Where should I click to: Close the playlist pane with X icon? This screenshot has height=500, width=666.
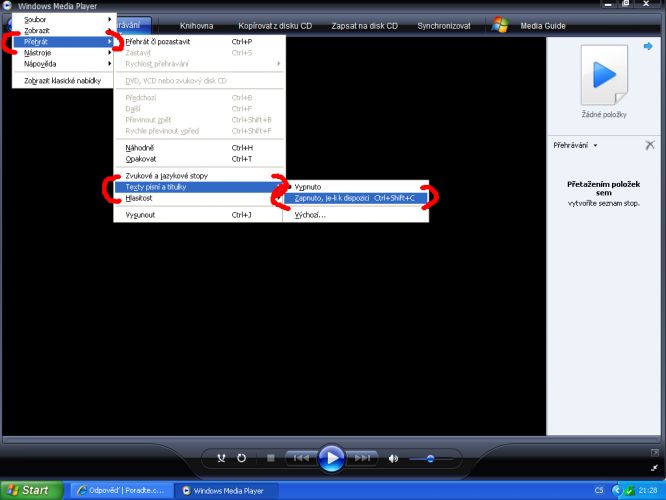point(650,145)
